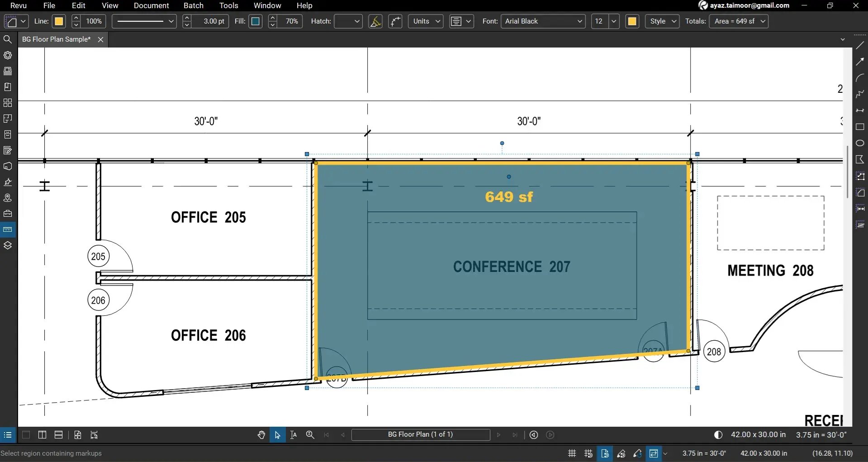Open the Document menu

[x=151, y=5]
